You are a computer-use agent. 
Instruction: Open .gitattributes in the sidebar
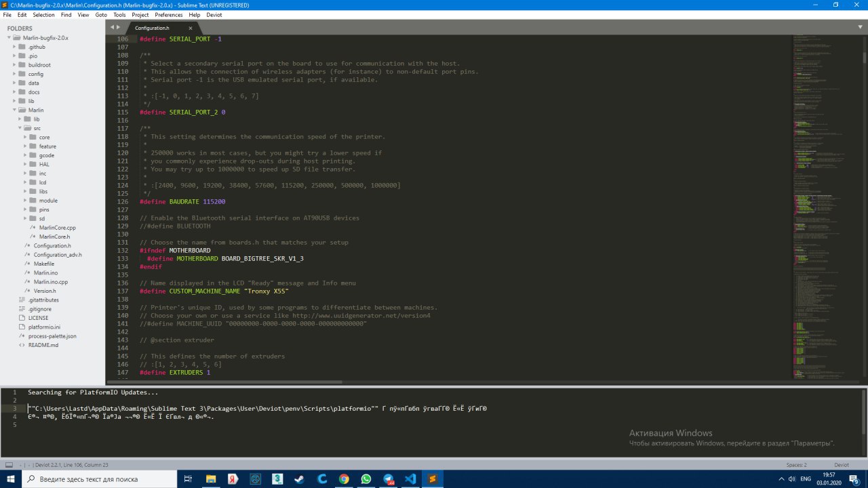pos(43,300)
